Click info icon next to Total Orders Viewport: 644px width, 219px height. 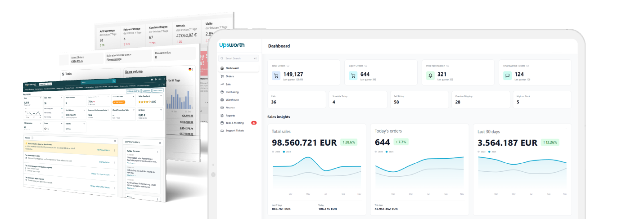[288, 66]
